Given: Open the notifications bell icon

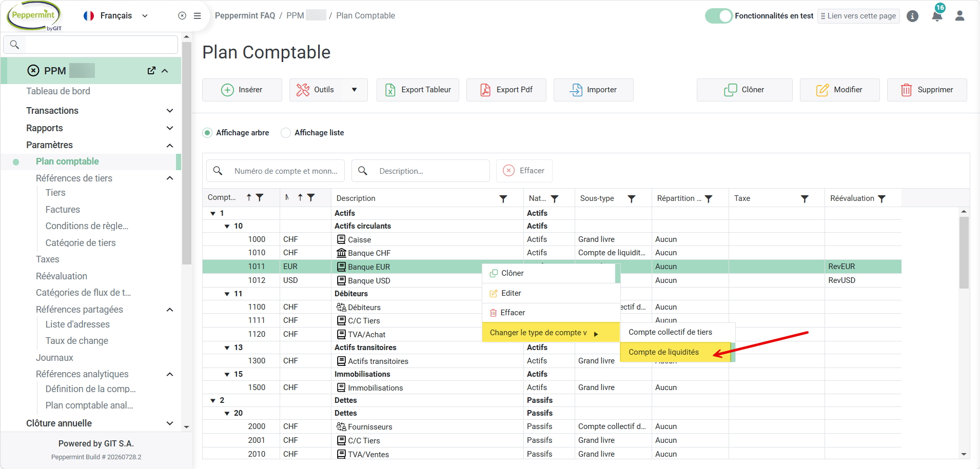Looking at the screenshot, I should click(x=937, y=16).
